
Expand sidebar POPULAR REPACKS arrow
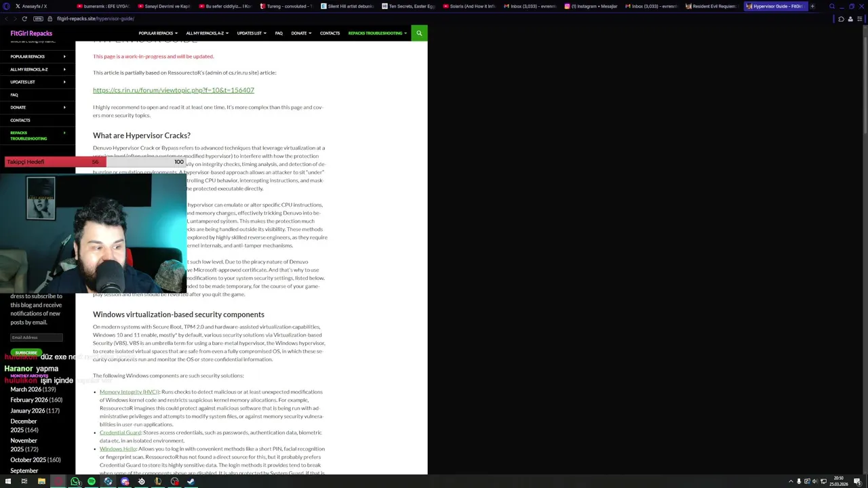[64, 56]
